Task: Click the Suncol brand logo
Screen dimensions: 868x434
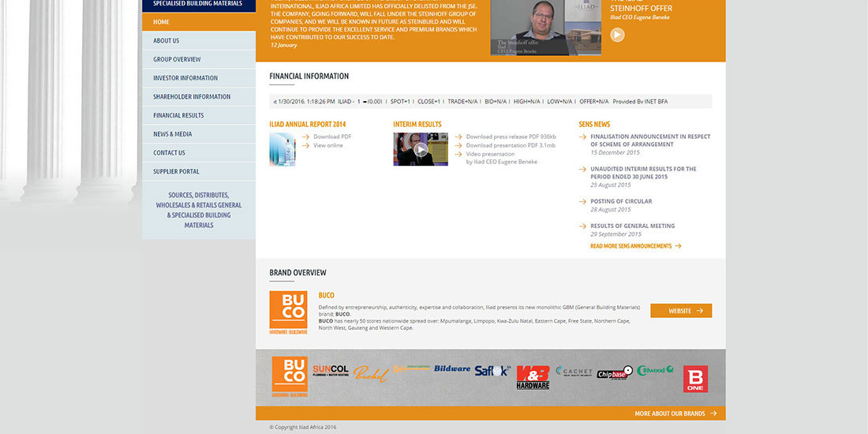Action: (330, 371)
